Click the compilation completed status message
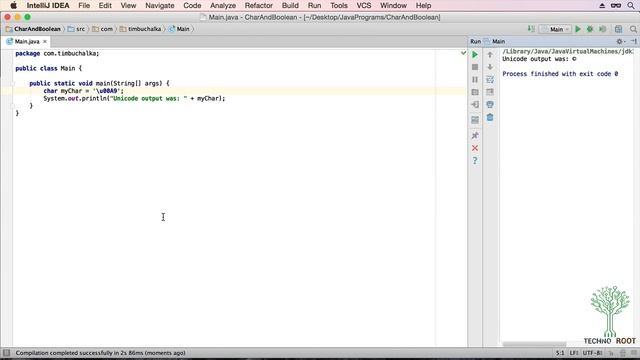Viewport: 640px width, 360px height. (x=100, y=353)
